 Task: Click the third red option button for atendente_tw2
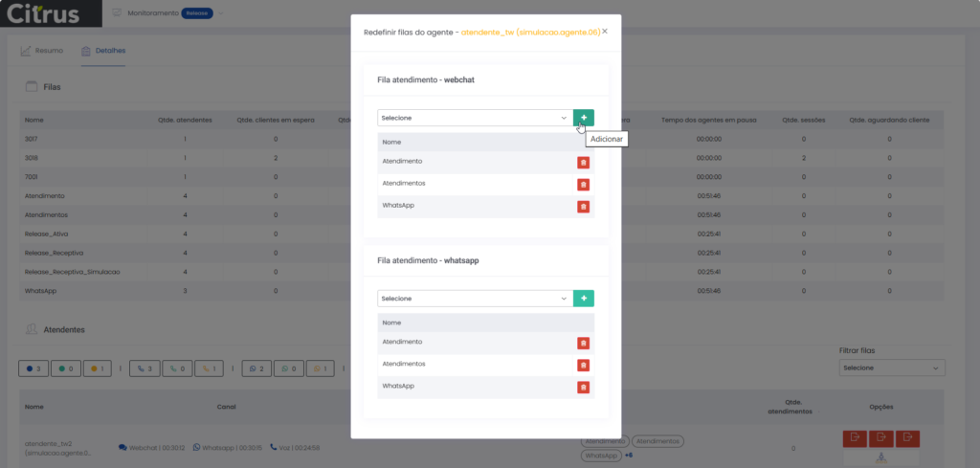coord(907,438)
